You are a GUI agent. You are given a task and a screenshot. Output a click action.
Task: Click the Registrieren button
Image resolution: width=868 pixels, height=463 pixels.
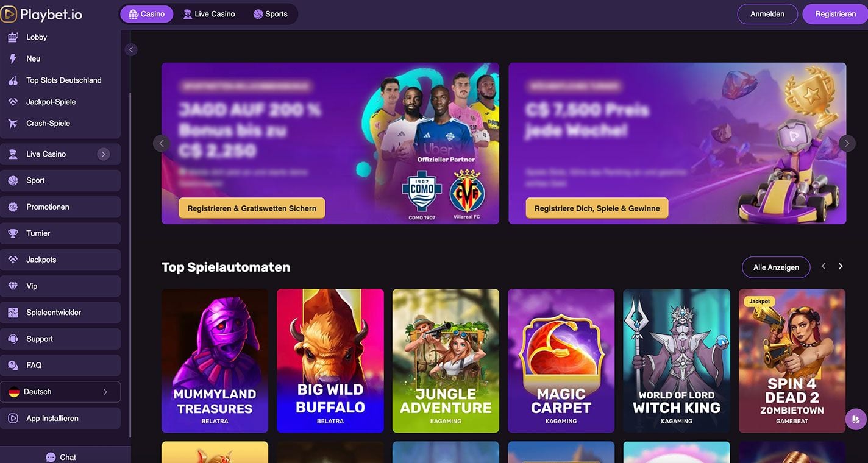point(835,14)
